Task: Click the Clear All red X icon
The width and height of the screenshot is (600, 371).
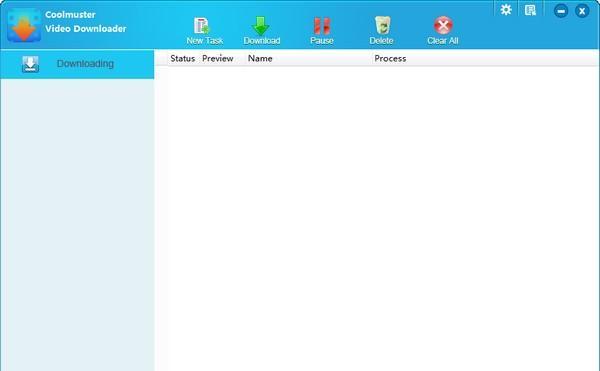Action: click(x=443, y=26)
